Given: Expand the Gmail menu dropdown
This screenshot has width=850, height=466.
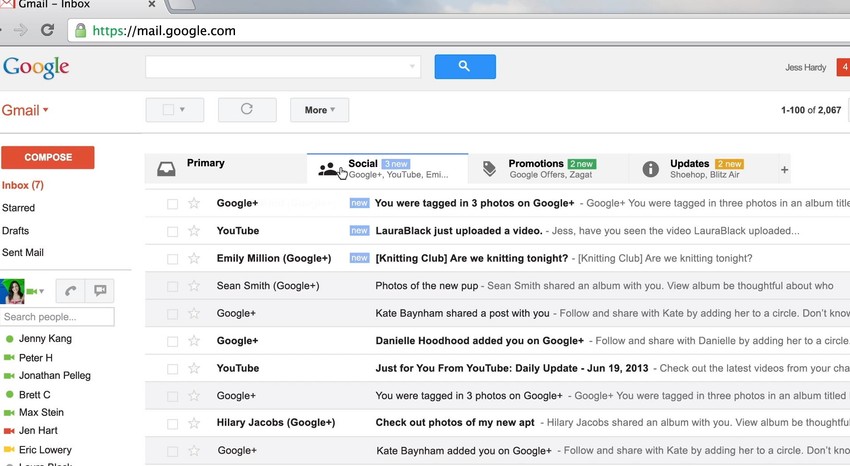Looking at the screenshot, I should click(x=25, y=110).
